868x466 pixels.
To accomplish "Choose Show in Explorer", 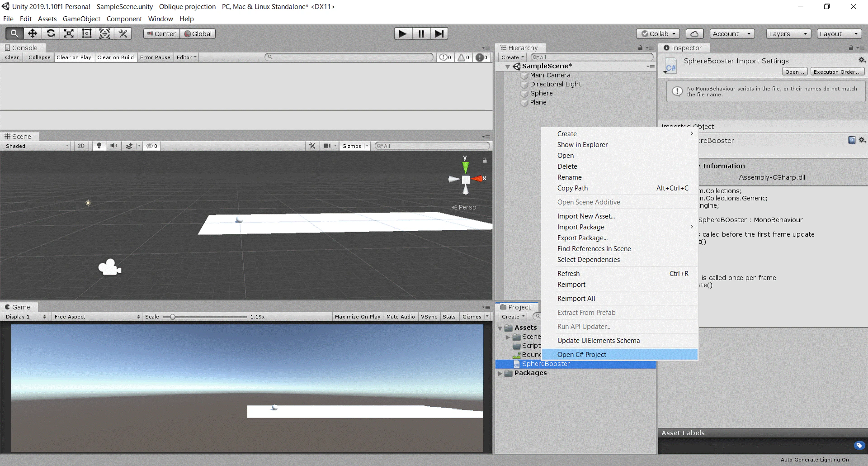I will point(620,145).
